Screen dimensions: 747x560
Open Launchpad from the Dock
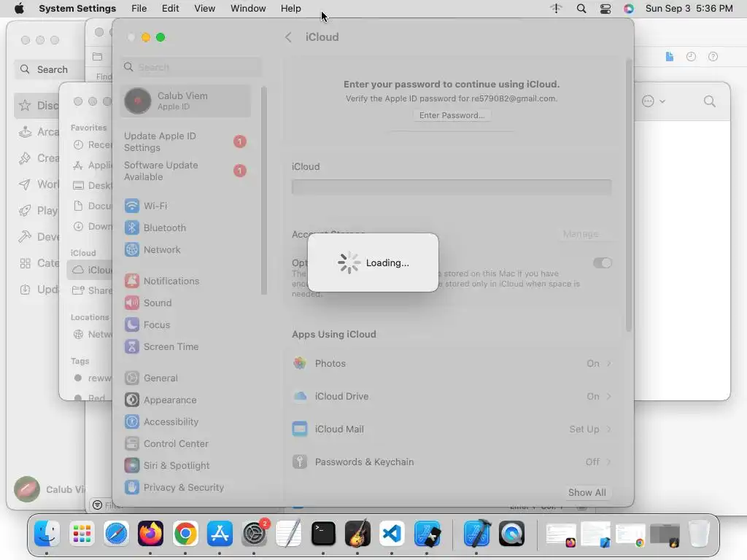pos(82,533)
